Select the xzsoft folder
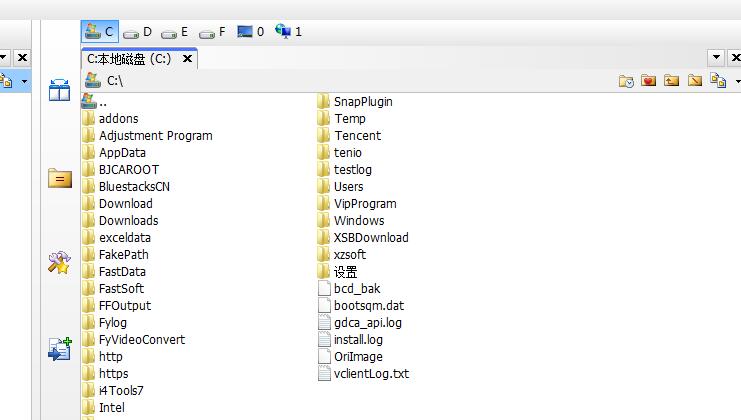This screenshot has width=741, height=420. click(x=342, y=255)
